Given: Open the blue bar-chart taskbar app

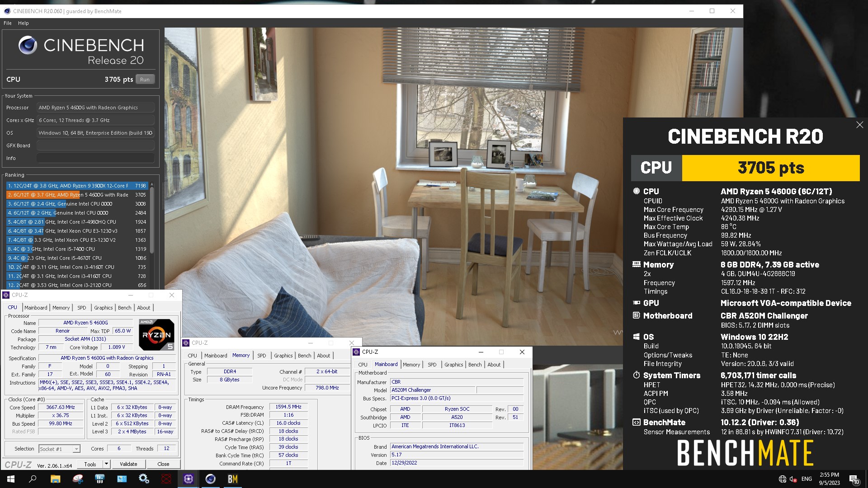Looking at the screenshot, I should point(100,479).
